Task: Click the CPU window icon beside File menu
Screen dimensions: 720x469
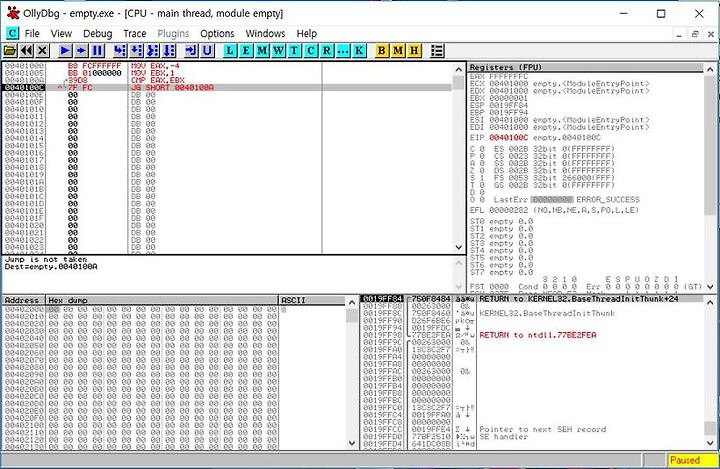Action: tap(12, 33)
